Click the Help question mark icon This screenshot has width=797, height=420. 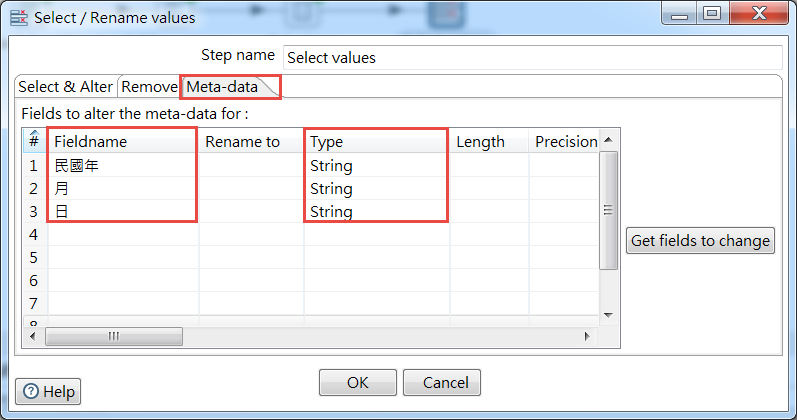(31, 392)
